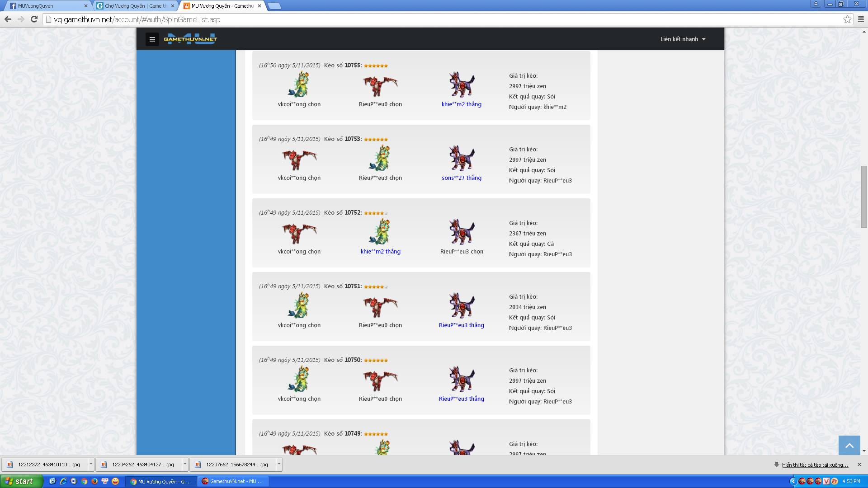Screen dimensions: 868x488
Task: Click the wolf icon in bet 10750
Action: (x=462, y=379)
